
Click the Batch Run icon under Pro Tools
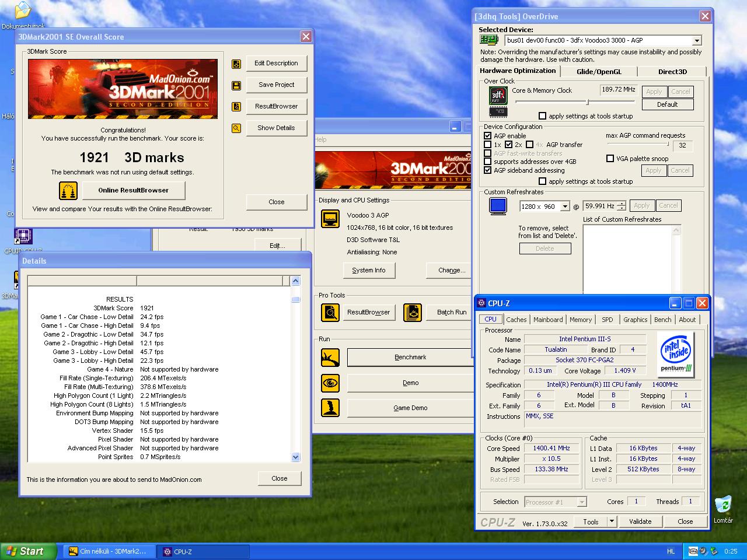pos(413,313)
